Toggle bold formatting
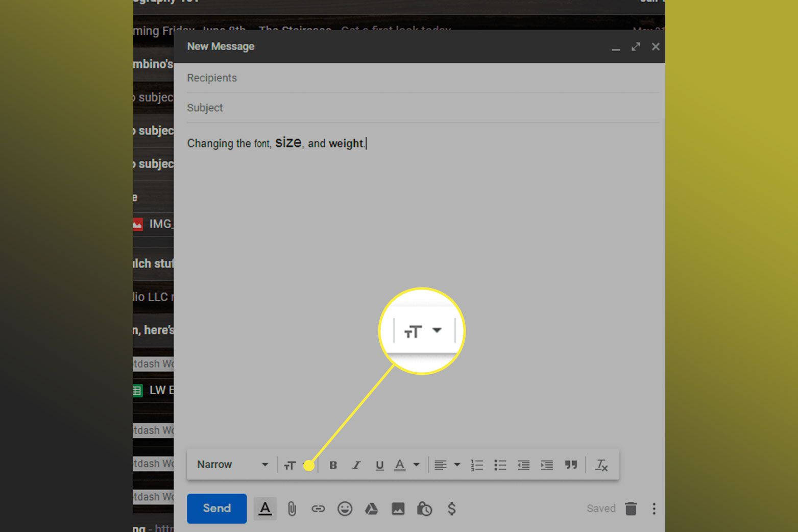 [333, 465]
